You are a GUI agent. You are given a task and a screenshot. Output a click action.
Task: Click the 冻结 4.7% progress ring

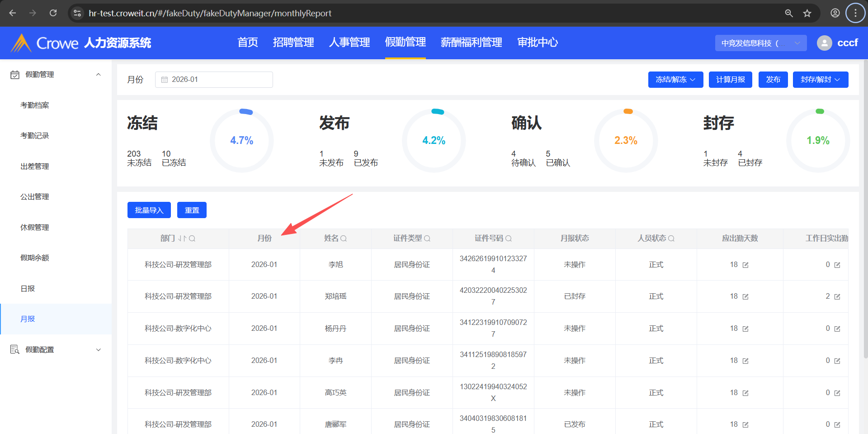pos(242,141)
